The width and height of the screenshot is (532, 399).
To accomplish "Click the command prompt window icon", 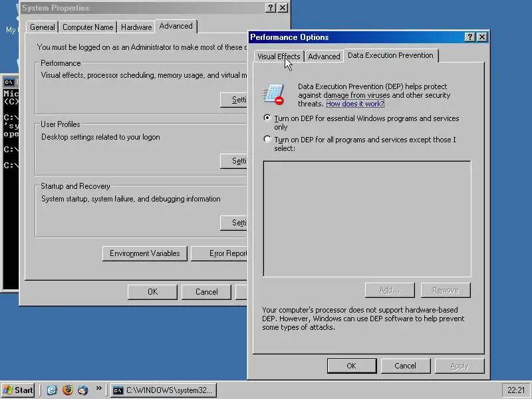I will [9, 82].
